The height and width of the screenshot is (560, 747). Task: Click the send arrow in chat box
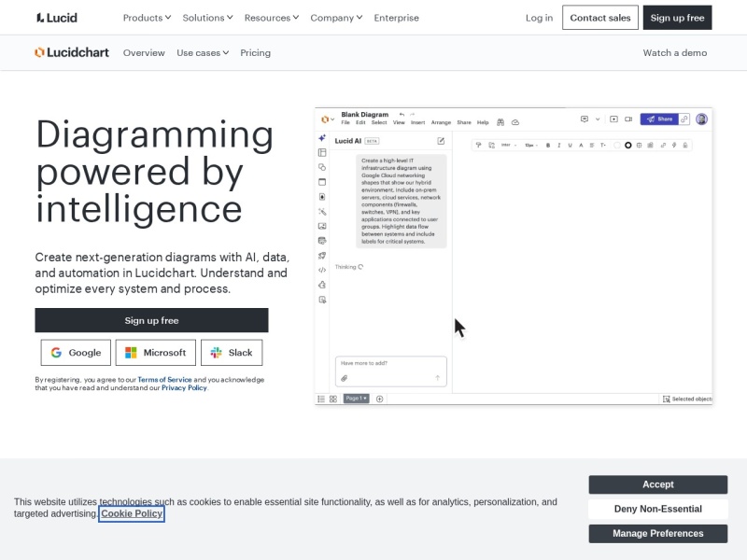point(437,378)
